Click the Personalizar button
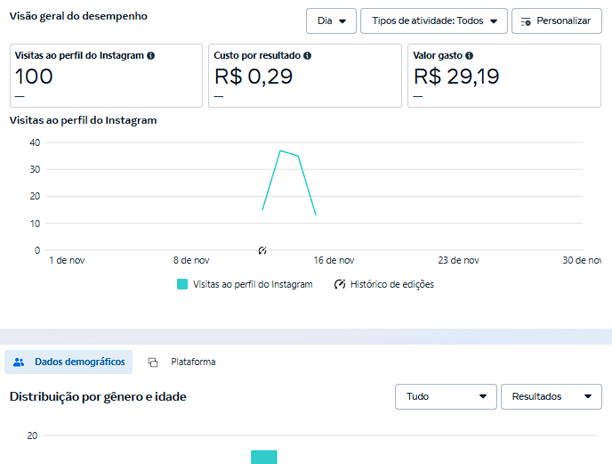Viewport: 612px width, 464px height. pos(557,21)
